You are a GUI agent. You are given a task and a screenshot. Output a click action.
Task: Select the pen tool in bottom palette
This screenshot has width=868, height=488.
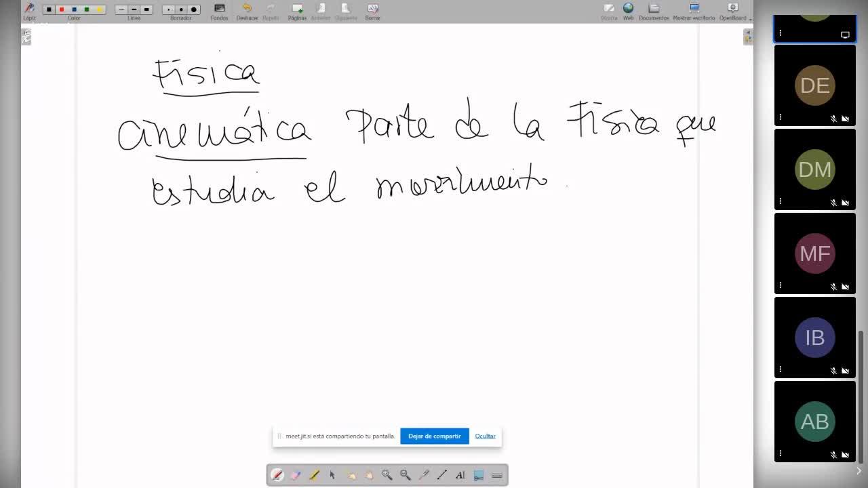coord(277,475)
